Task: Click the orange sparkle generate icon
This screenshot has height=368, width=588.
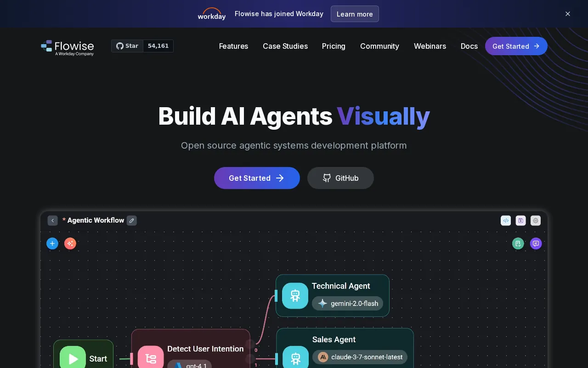Action: pyautogui.click(x=70, y=243)
